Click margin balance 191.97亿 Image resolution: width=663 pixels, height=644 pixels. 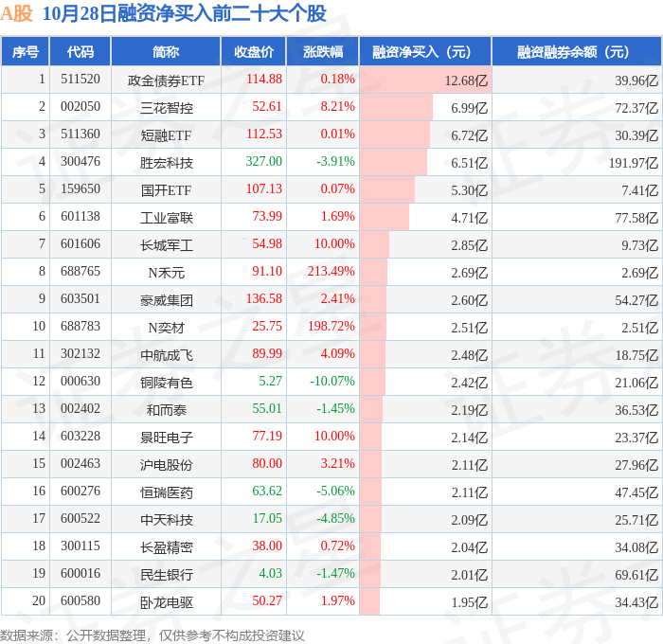tap(633, 162)
